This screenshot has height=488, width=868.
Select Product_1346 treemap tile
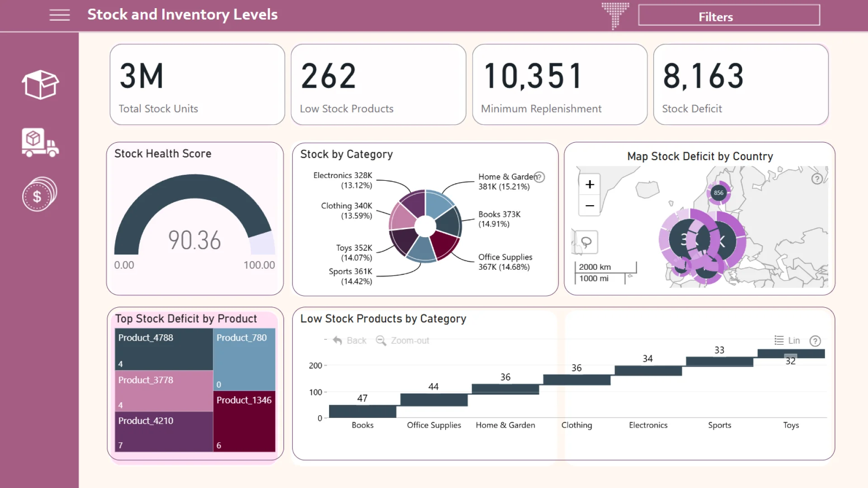244,421
